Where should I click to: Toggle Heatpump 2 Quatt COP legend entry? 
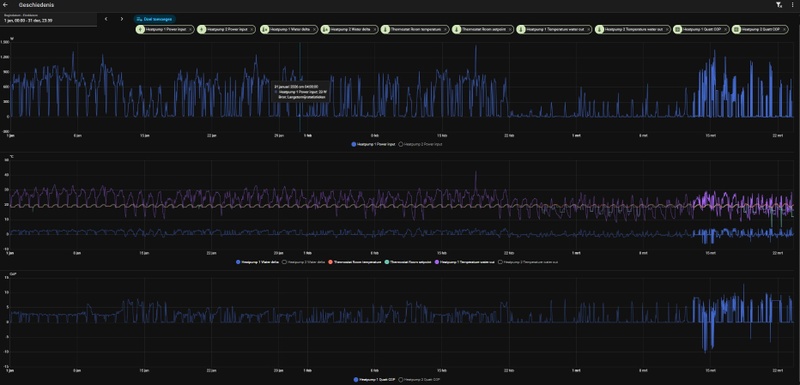pos(419,379)
